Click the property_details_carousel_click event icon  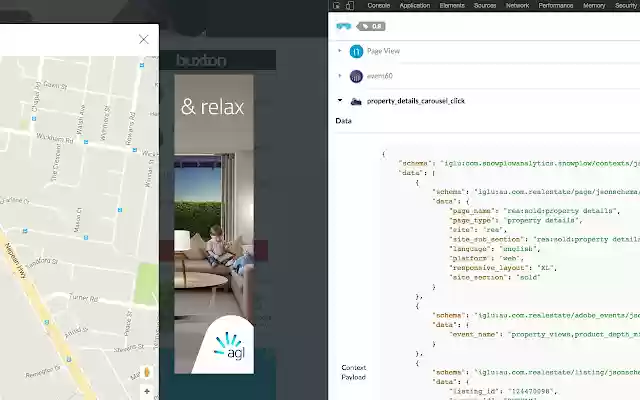(356, 101)
